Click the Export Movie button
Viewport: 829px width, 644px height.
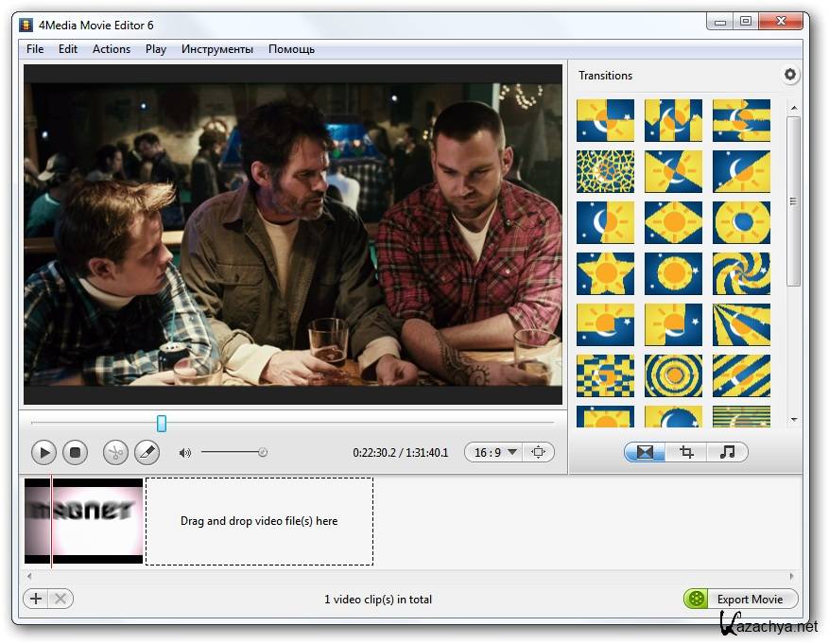[741, 599]
